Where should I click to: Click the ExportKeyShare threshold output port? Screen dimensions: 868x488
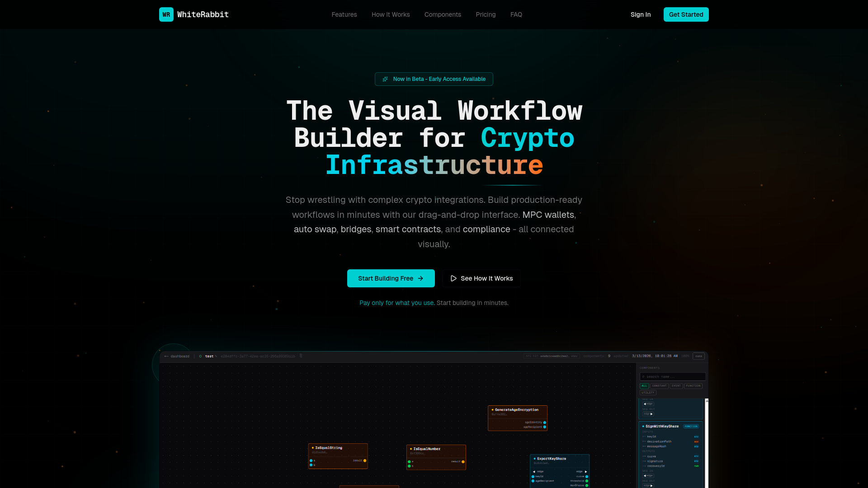(587, 481)
